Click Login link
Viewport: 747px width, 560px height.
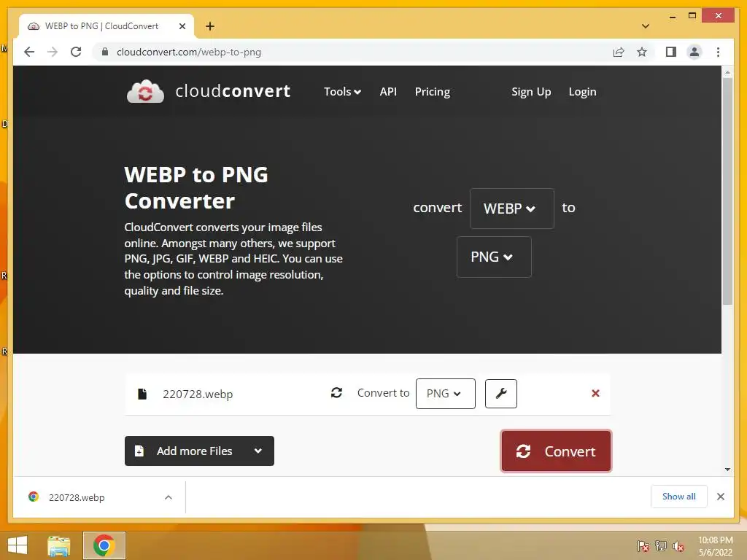pos(582,91)
